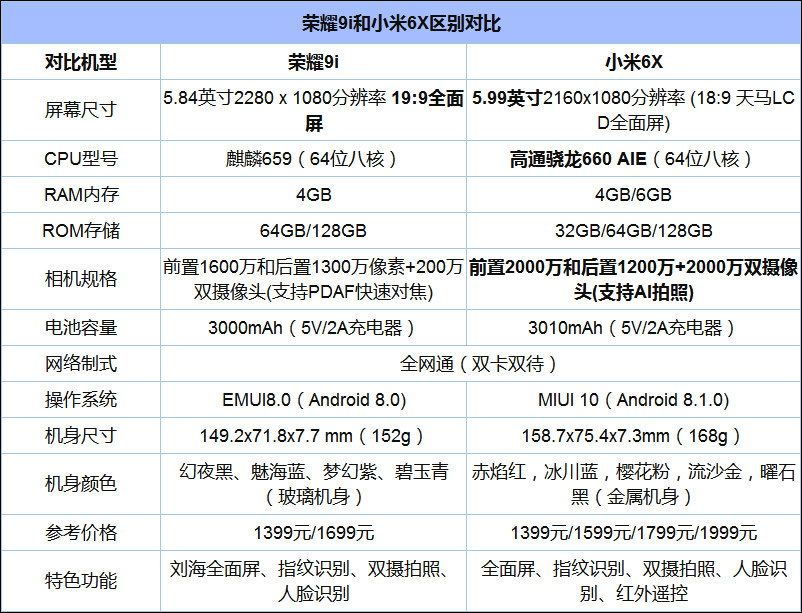Click the 麒麟659（64位八核） cell
Viewport: 802px width, 613px height.
click(x=313, y=159)
